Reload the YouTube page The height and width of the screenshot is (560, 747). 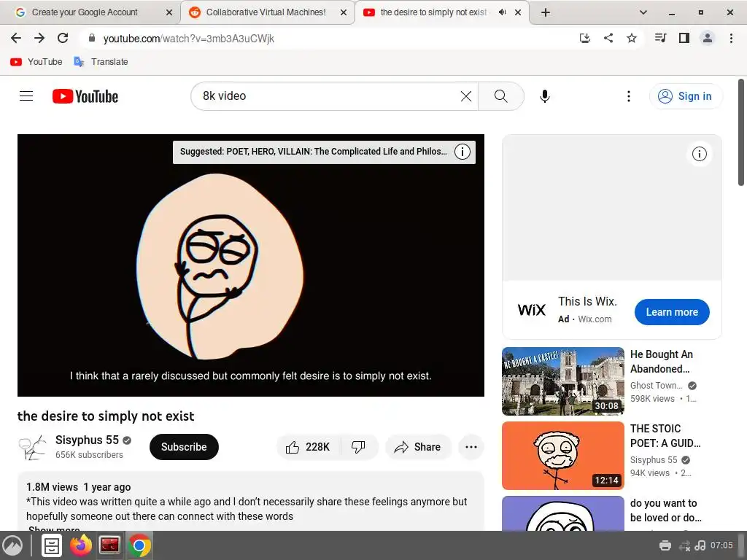click(x=63, y=38)
